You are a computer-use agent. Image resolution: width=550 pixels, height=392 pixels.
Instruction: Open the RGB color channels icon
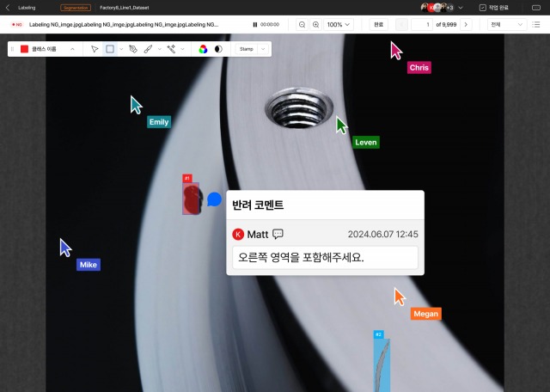point(203,49)
